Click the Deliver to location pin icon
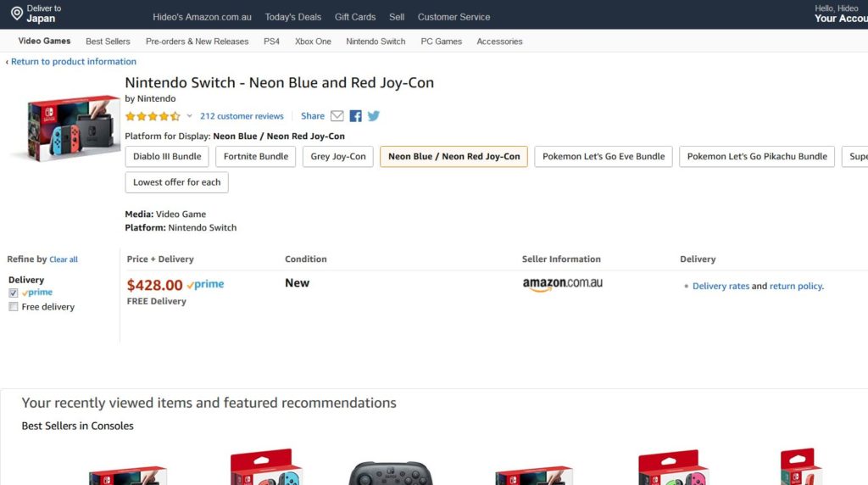Viewport: 868px width, 485px height. point(16,14)
